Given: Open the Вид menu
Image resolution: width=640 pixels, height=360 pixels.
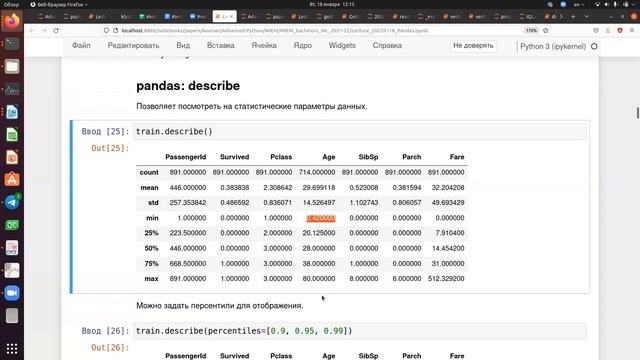Looking at the screenshot, I should click(183, 46).
